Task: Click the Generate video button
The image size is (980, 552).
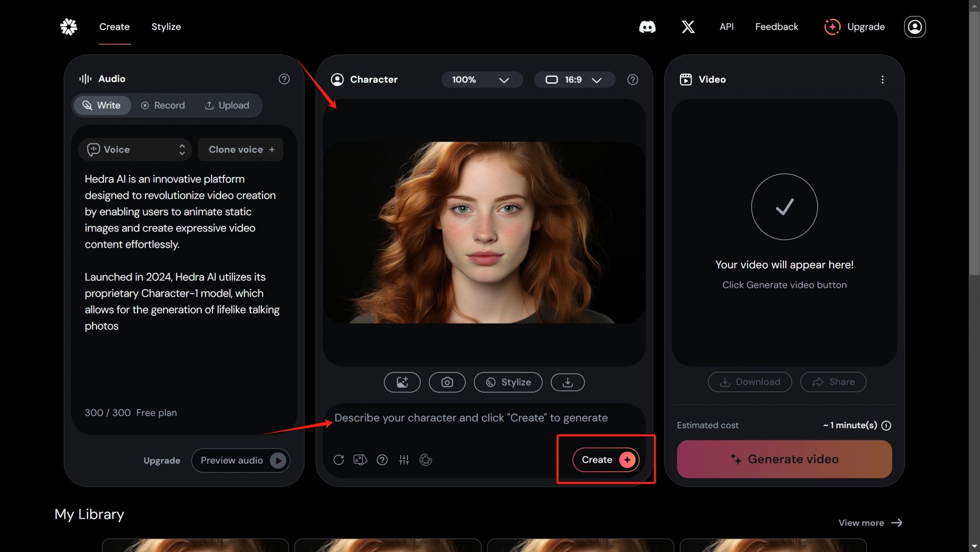Action: (x=784, y=459)
